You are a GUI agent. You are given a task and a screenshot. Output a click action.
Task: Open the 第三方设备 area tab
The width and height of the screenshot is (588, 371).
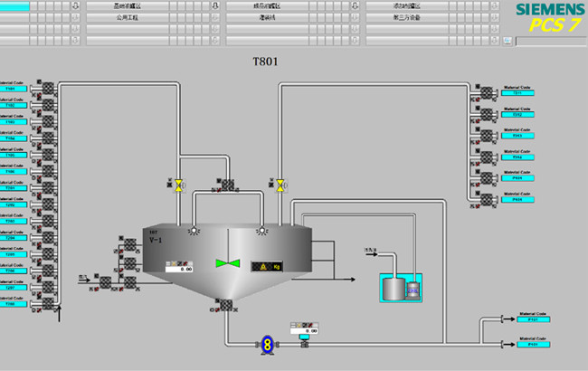(x=407, y=17)
